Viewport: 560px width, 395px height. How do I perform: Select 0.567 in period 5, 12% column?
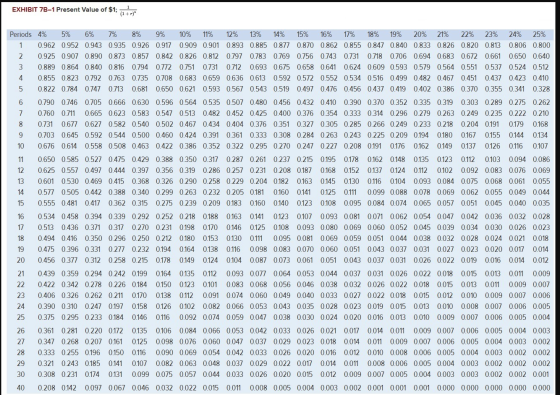235,89
